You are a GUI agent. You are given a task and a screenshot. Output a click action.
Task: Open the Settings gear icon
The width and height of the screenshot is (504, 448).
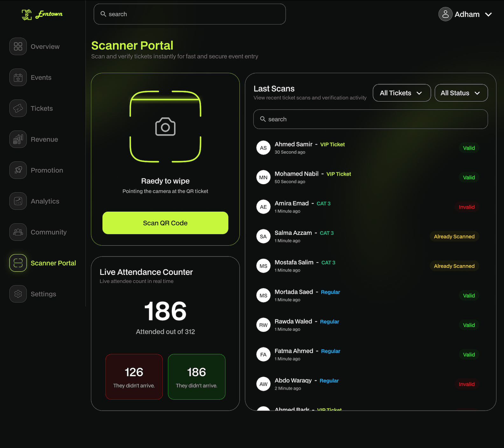18,294
